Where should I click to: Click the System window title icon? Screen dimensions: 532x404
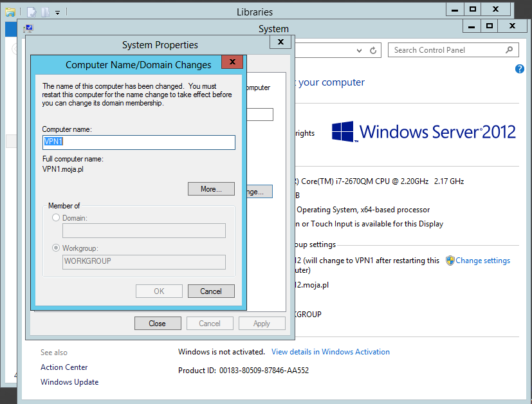pos(28,28)
